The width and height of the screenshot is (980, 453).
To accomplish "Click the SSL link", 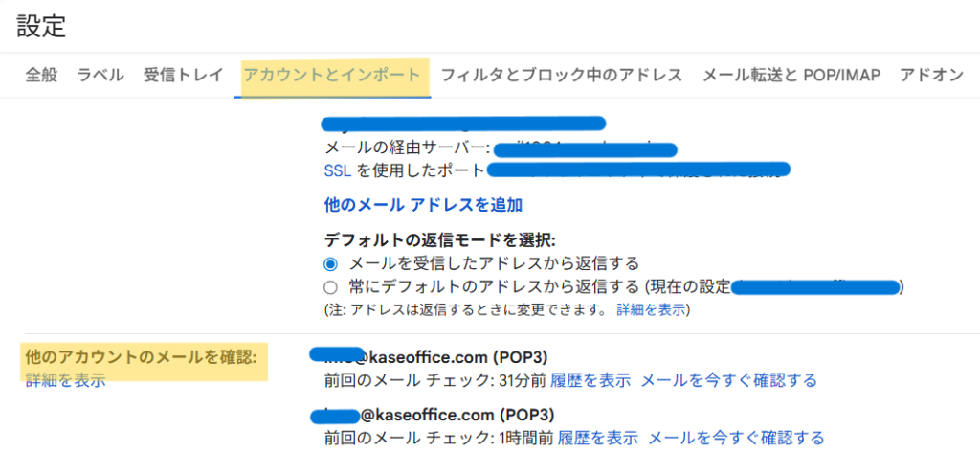I will pos(339,170).
